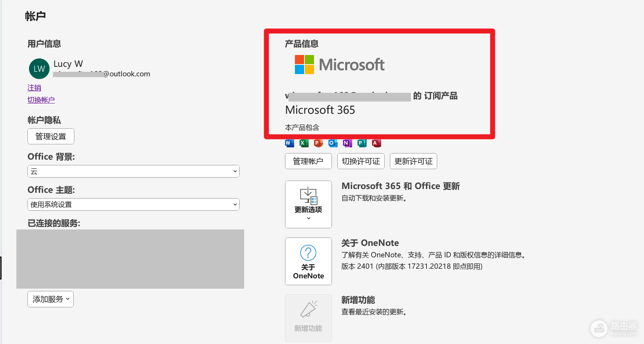Click the 切换帐户 switch account link

click(41, 100)
